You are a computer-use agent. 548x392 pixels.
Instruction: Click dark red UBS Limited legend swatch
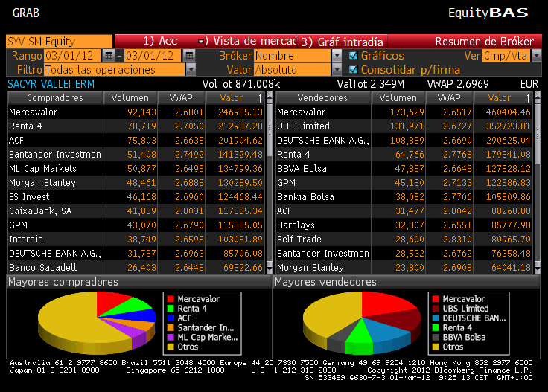tap(436, 309)
